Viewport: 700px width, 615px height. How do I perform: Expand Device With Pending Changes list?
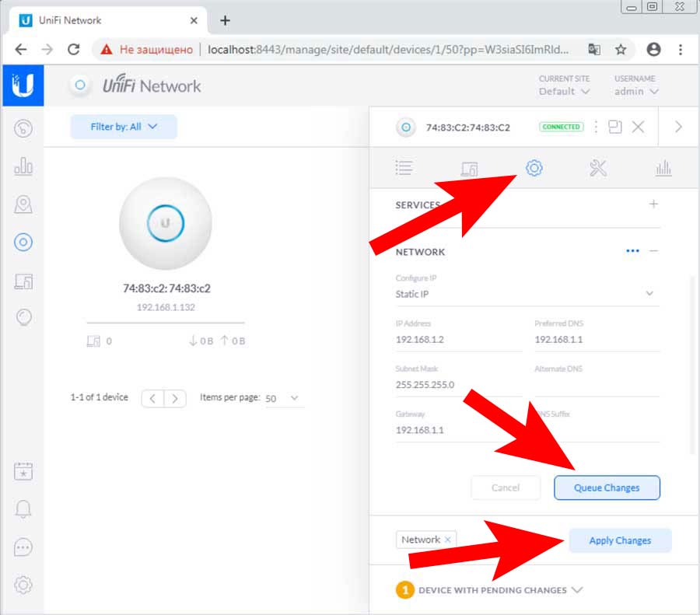click(x=577, y=590)
